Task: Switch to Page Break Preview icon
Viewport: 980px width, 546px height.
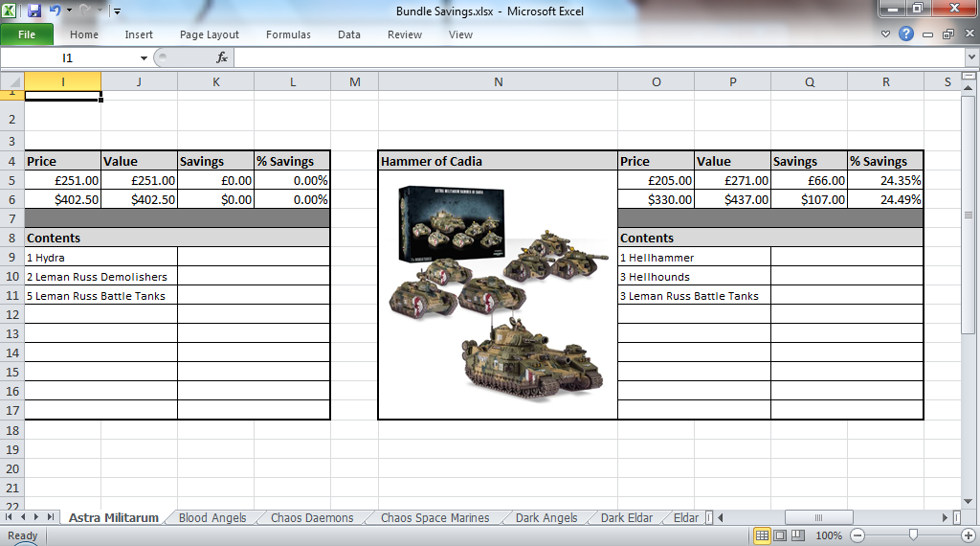Action: pyautogui.click(x=798, y=535)
